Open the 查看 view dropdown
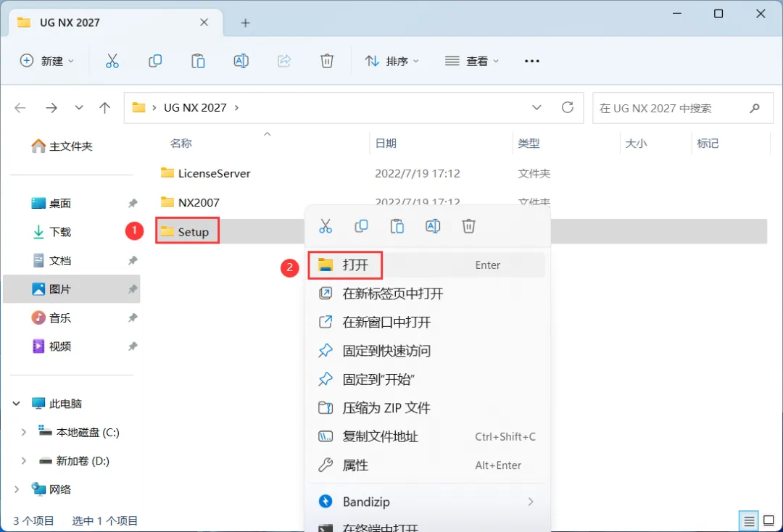783x532 pixels. pyautogui.click(x=471, y=61)
